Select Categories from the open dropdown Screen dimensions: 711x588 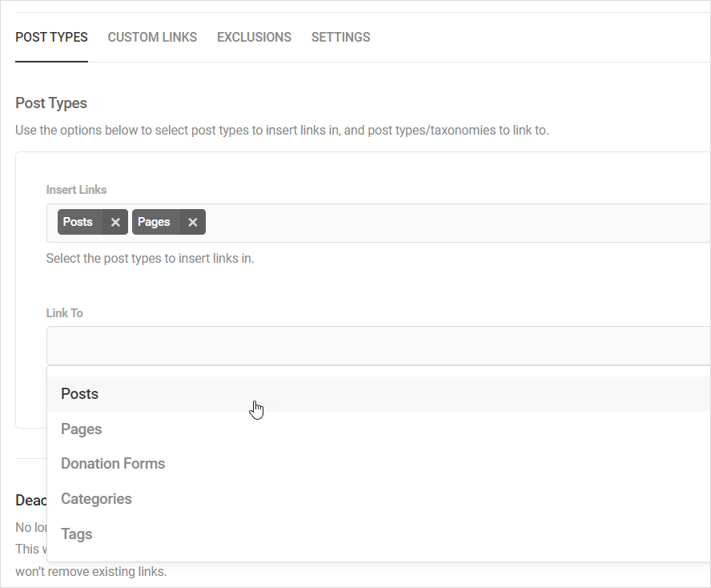pyautogui.click(x=96, y=498)
